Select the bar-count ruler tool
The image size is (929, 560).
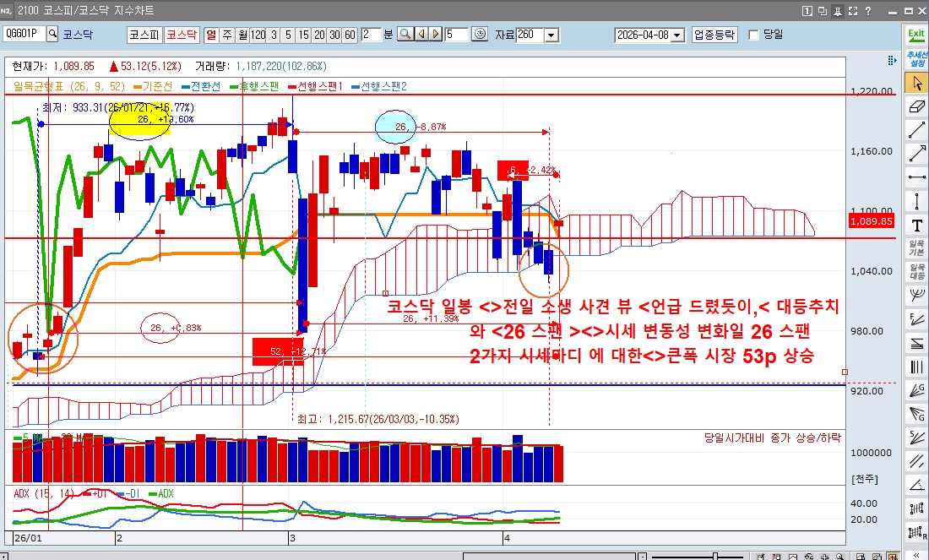coord(916,508)
